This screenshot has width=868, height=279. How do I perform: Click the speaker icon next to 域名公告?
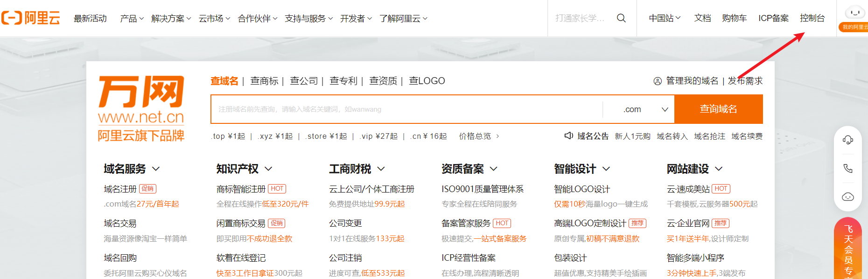click(568, 136)
